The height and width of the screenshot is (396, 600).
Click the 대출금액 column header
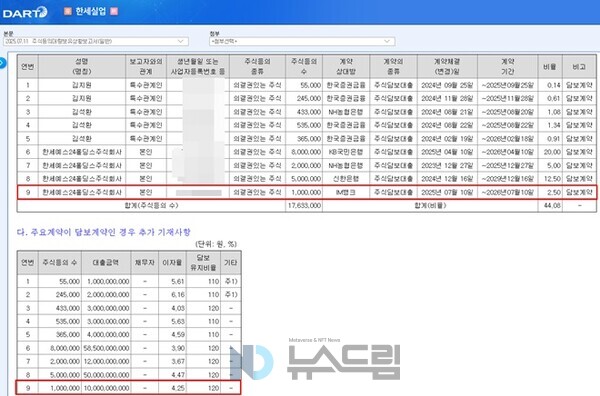click(x=106, y=262)
